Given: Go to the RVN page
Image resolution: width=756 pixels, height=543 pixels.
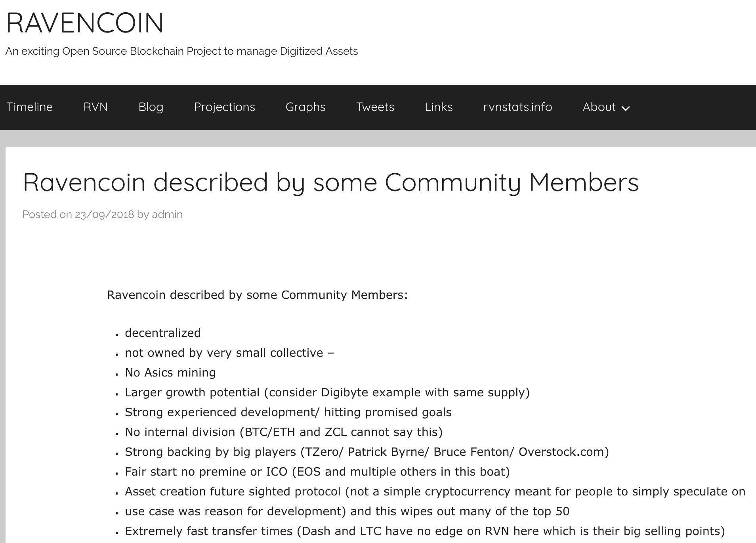Looking at the screenshot, I should tap(95, 107).
